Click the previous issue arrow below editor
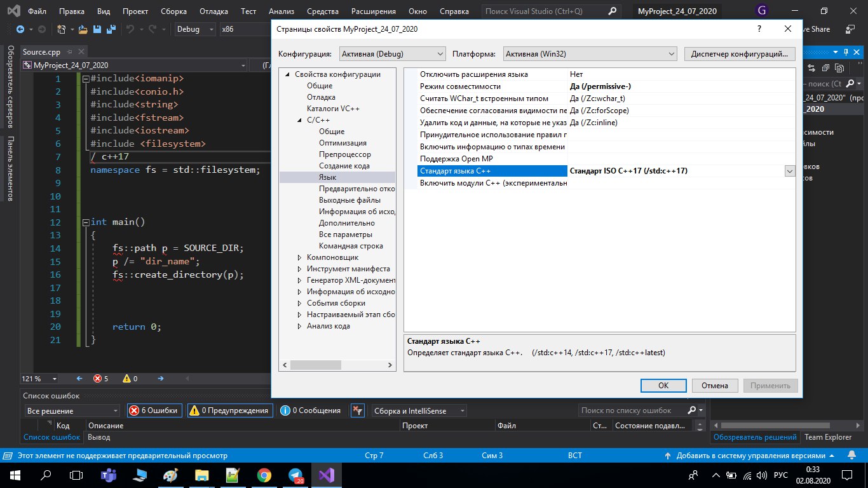 (79, 378)
